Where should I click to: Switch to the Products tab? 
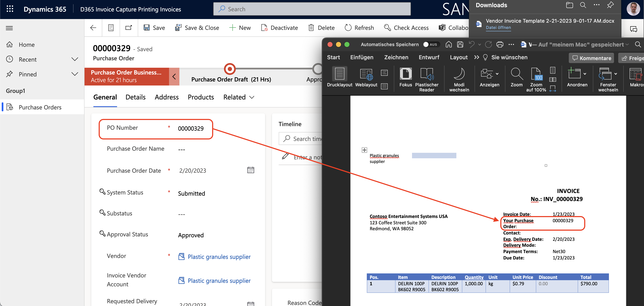pos(201,97)
